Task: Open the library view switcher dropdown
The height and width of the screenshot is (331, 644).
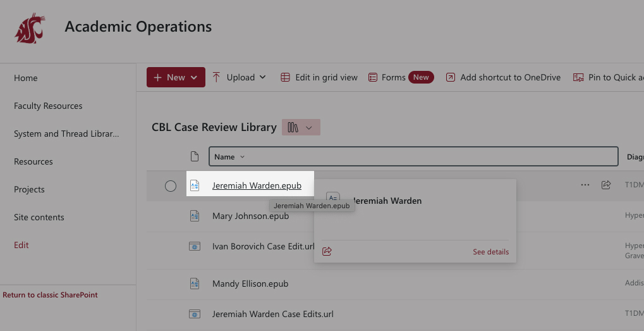Action: (x=301, y=127)
